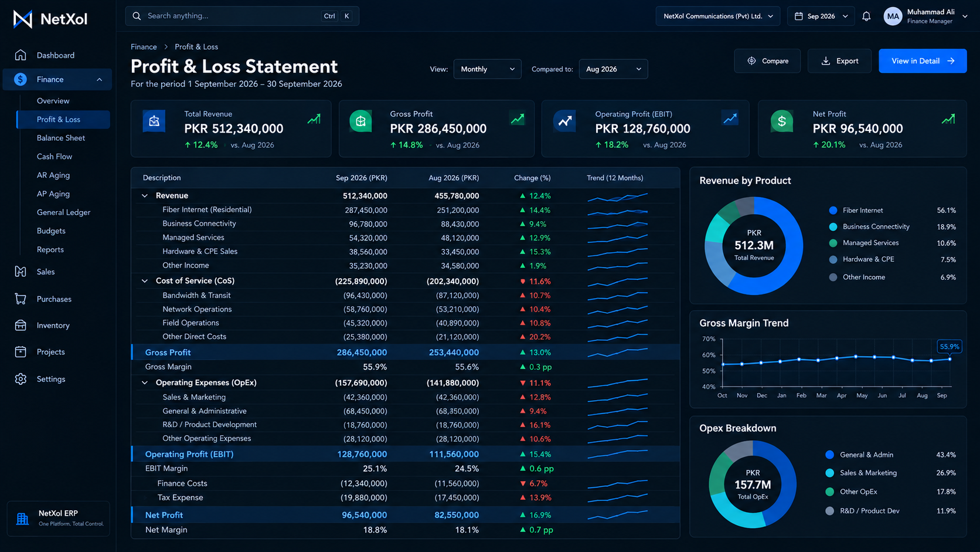Click the Gross Profit card icon
This screenshot has height=552, width=980.
click(360, 121)
